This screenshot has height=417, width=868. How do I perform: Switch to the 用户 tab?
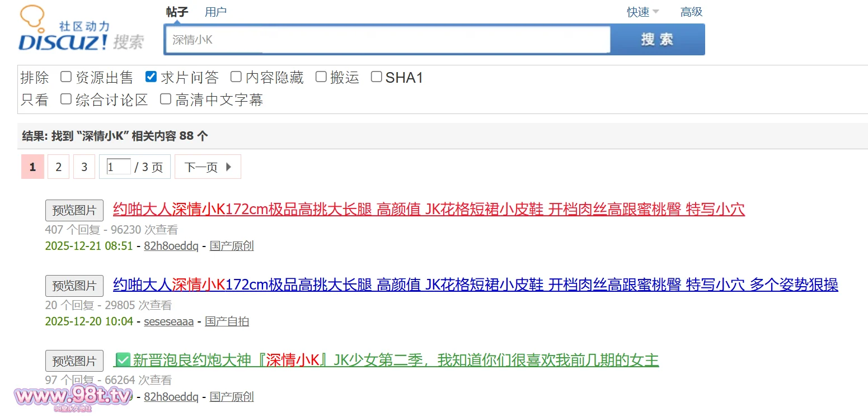click(x=215, y=12)
